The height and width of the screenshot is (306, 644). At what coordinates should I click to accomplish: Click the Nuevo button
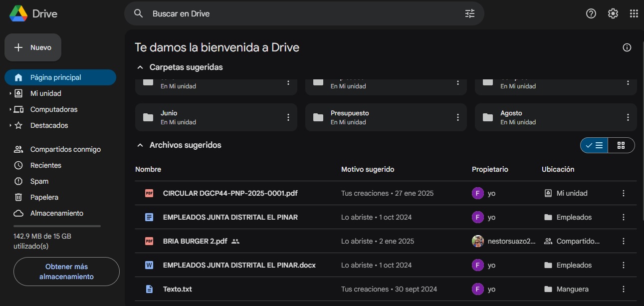(x=33, y=47)
